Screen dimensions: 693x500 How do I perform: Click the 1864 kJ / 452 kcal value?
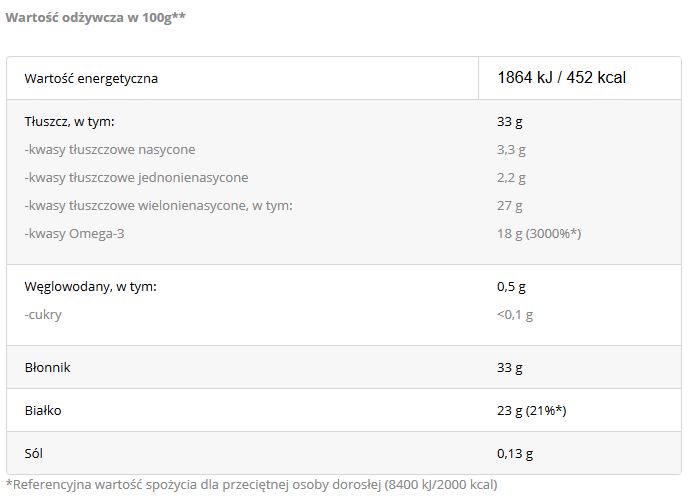(561, 77)
